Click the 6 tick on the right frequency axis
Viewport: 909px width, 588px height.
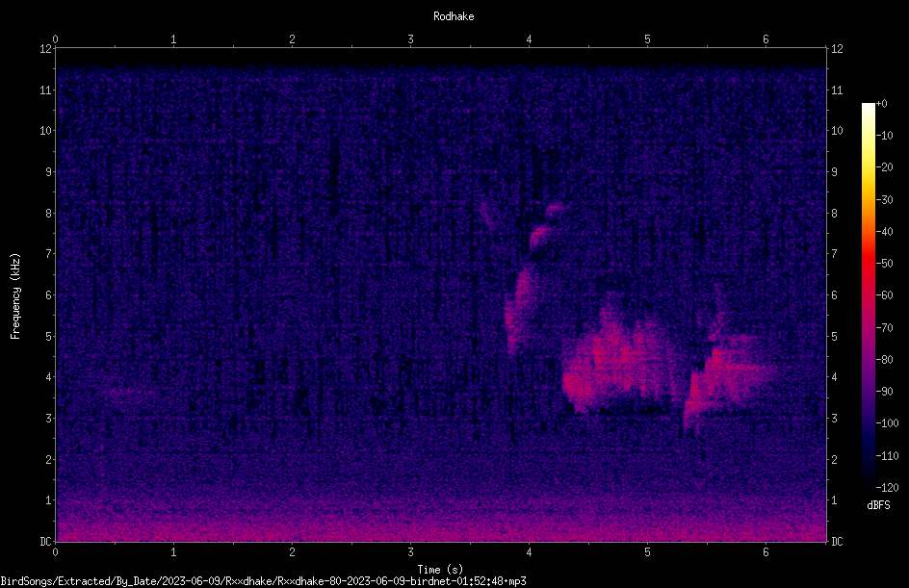click(x=834, y=295)
